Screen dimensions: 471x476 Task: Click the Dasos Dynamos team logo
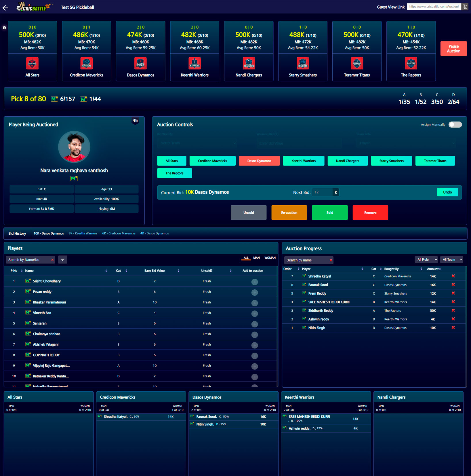(x=140, y=64)
